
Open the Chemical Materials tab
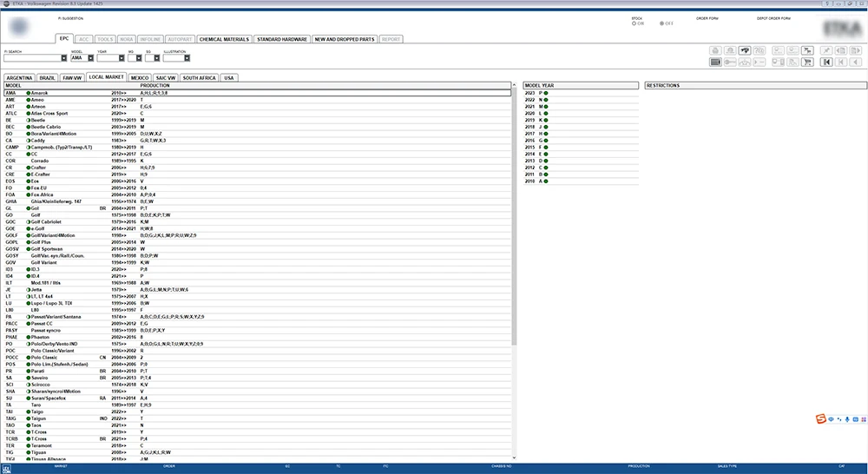pyautogui.click(x=224, y=39)
